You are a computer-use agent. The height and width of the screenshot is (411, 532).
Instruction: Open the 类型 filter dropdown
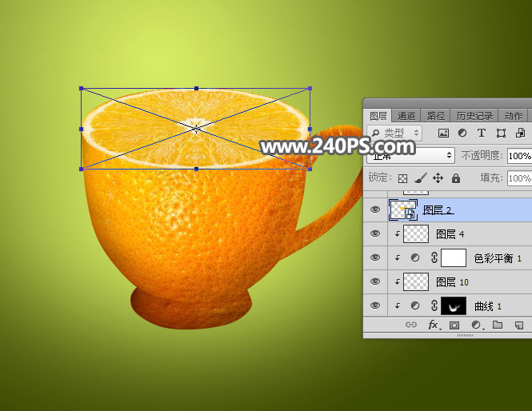tap(394, 133)
